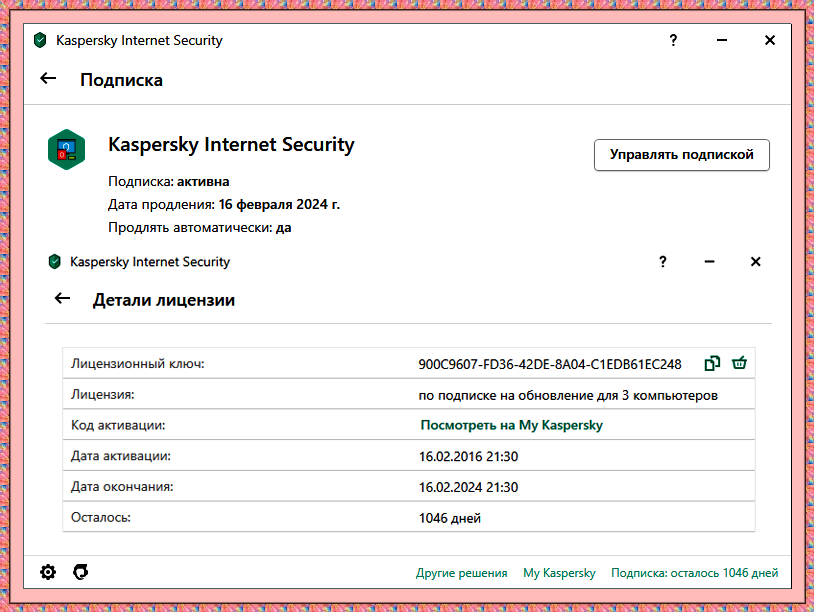The height and width of the screenshot is (612, 814).
Task: Click the large Kaspersky Internet Security product heading
Action: coord(231,145)
